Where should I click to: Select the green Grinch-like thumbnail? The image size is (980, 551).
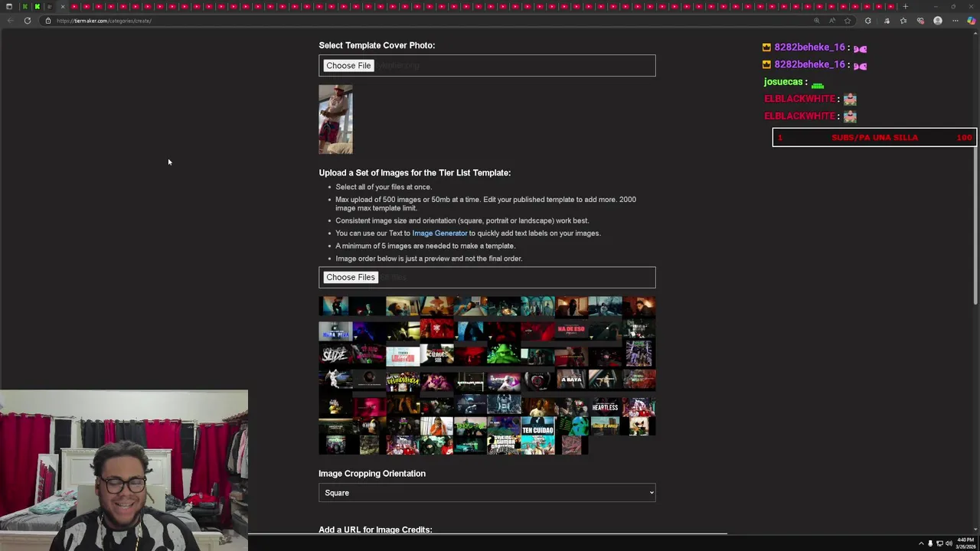(x=504, y=354)
